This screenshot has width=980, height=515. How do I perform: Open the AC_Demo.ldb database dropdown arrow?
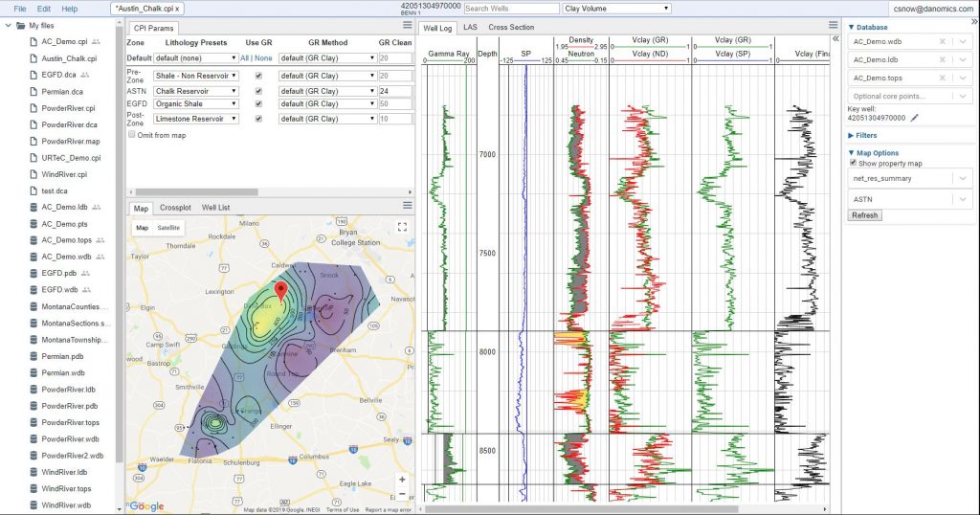click(x=963, y=60)
